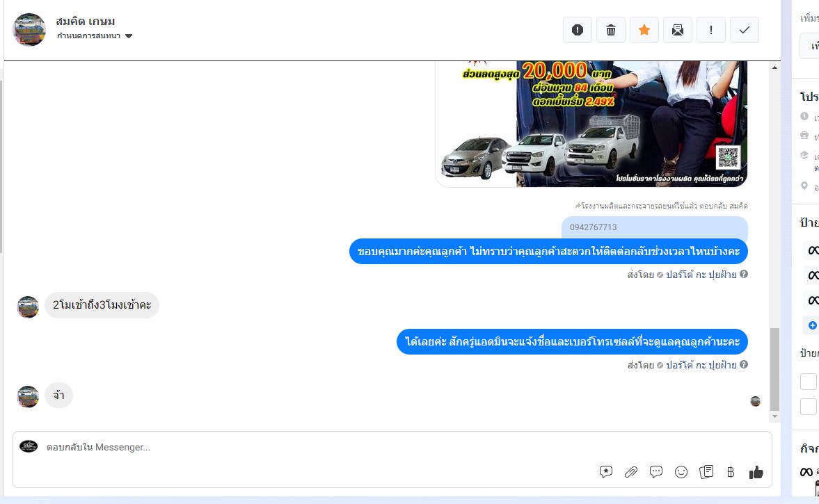Click the customer reply bubble จ้า
Viewport: 819px width, 504px height.
coord(58,396)
